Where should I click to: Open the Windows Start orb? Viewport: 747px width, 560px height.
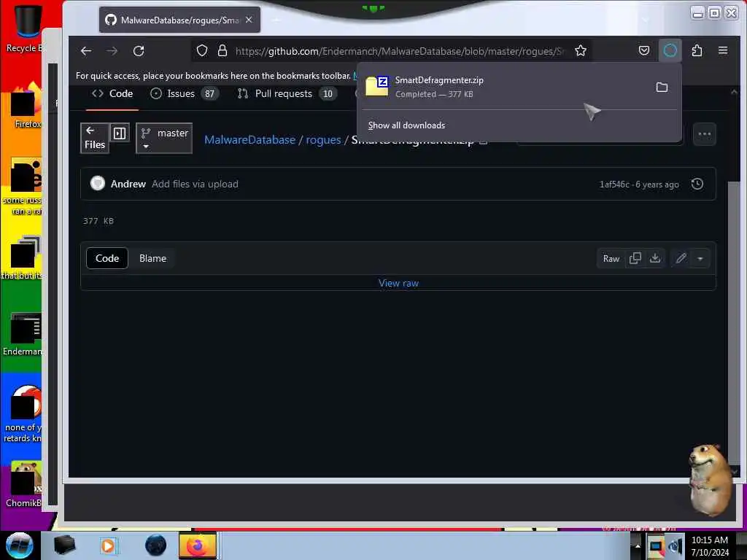pyautogui.click(x=19, y=545)
